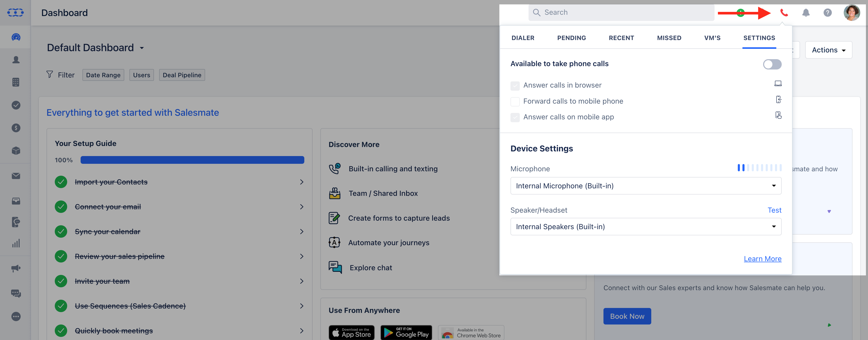Open Contacts person icon in sidebar
868x340 pixels.
point(16,60)
